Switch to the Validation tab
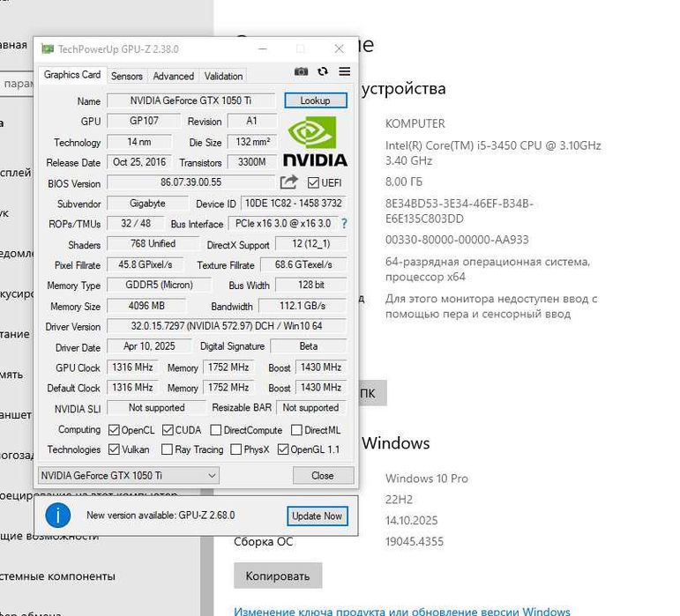 click(224, 77)
